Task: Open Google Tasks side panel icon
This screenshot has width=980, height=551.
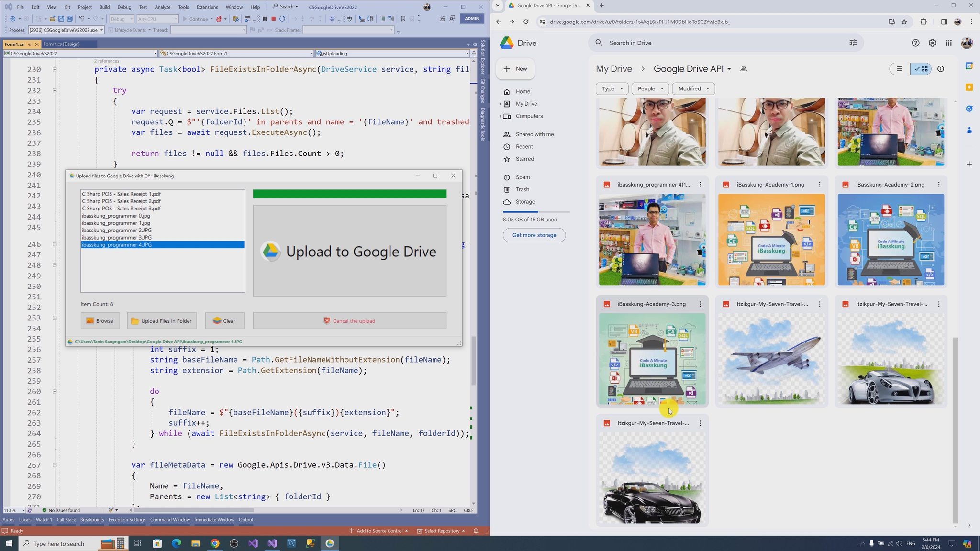Action: point(969,109)
